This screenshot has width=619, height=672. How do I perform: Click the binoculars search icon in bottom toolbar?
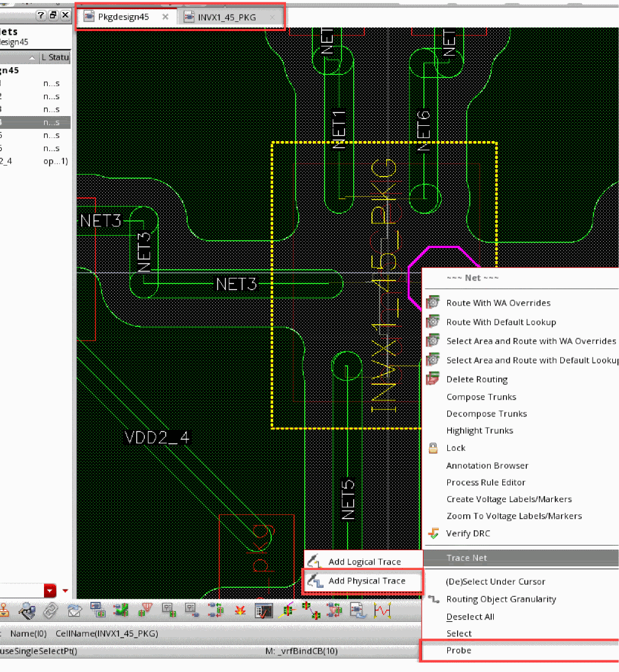(x=27, y=610)
